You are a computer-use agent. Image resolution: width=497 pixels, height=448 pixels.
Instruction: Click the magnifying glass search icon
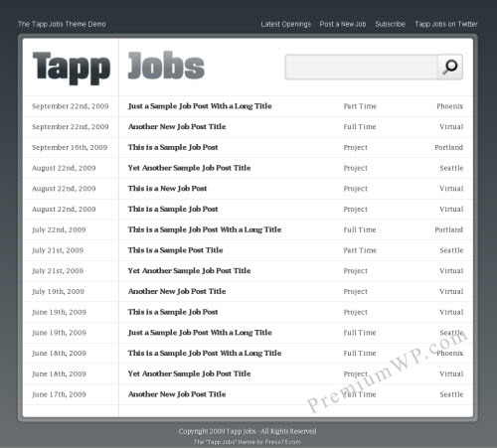(450, 67)
